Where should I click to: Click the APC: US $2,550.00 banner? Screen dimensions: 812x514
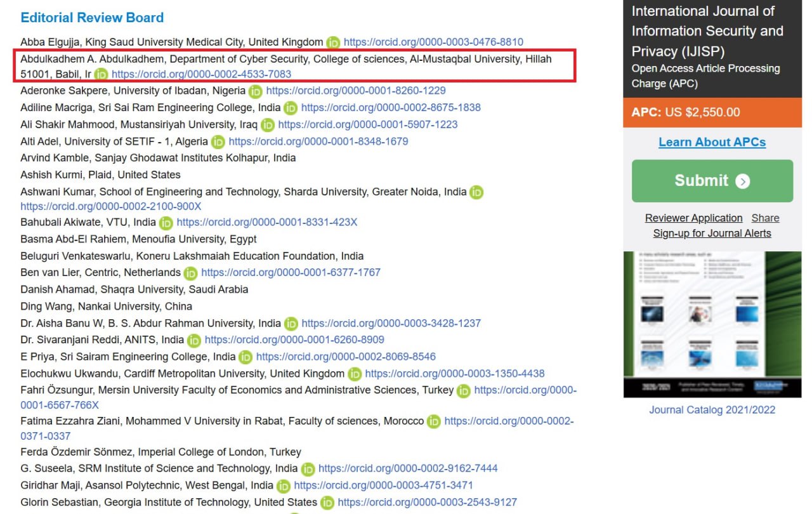[712, 112]
